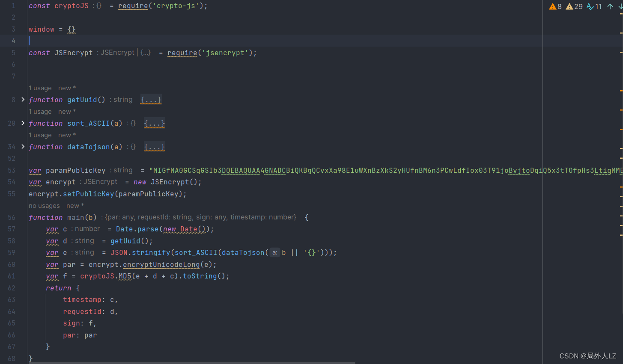Image resolution: width=623 pixels, height=364 pixels.
Task: Go to next highlighted error arrow
Action: click(x=620, y=6)
